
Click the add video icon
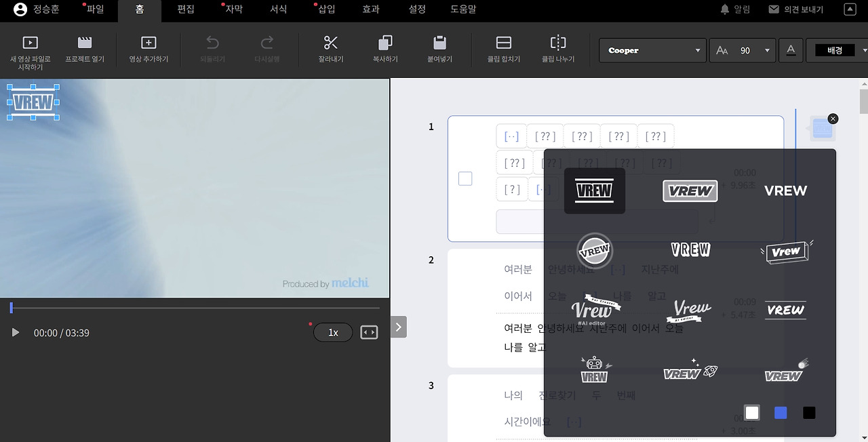click(149, 43)
